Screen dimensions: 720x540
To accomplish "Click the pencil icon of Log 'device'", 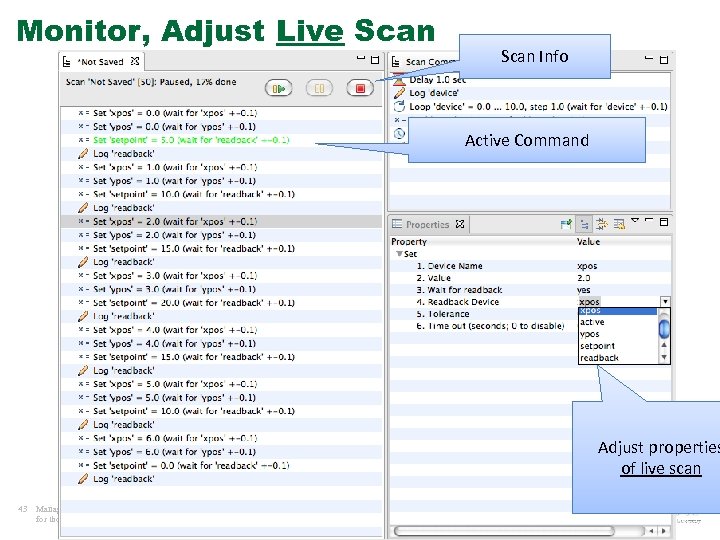I will click(x=399, y=93).
